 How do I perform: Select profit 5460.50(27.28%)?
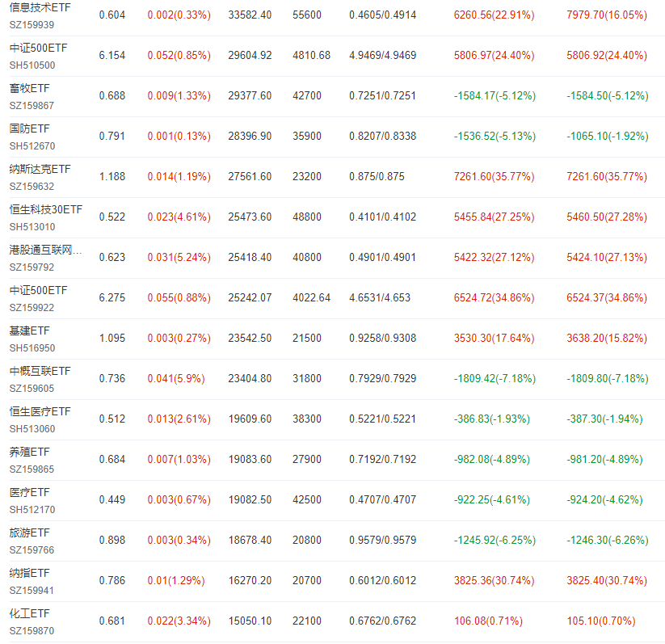coord(607,217)
